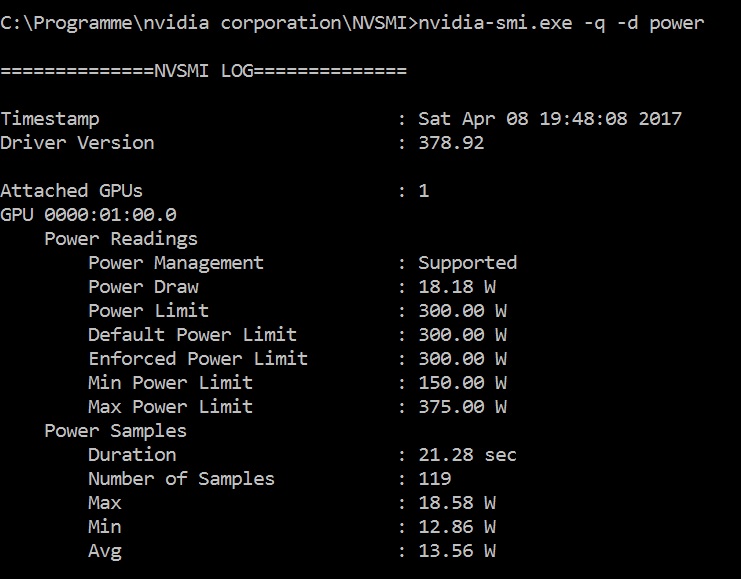Click the Power Draw value 18.18 W
The width and height of the screenshot is (741, 579).
[456, 286]
